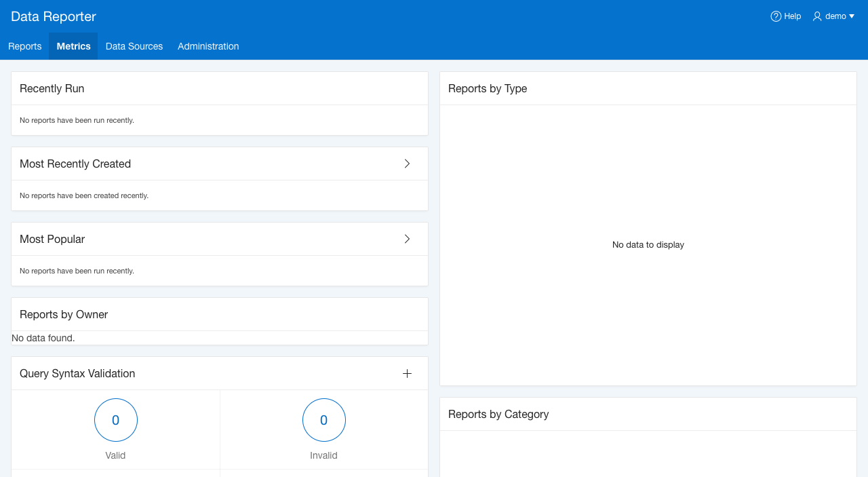Open the Help link text

coord(792,16)
